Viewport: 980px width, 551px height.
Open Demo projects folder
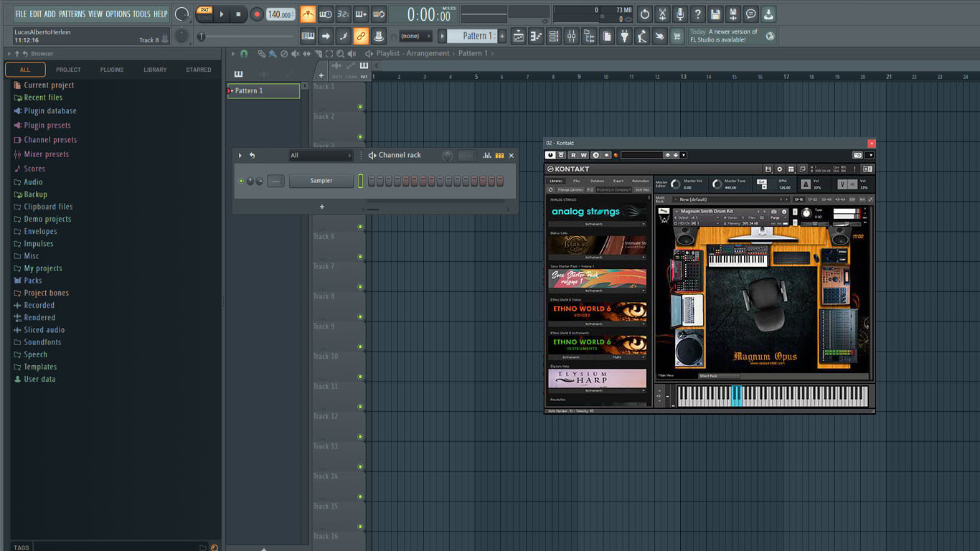coord(47,219)
